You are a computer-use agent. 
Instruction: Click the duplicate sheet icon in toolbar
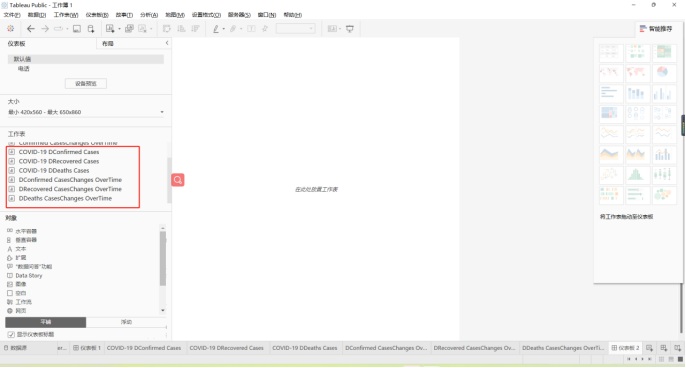129,29
